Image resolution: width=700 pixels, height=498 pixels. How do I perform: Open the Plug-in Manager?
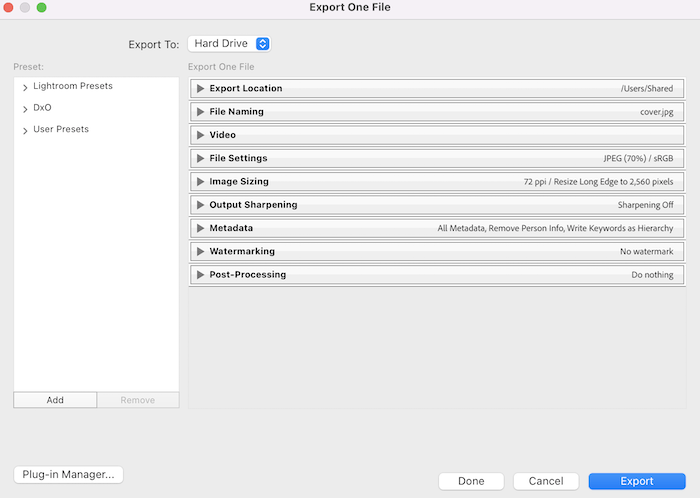68,475
